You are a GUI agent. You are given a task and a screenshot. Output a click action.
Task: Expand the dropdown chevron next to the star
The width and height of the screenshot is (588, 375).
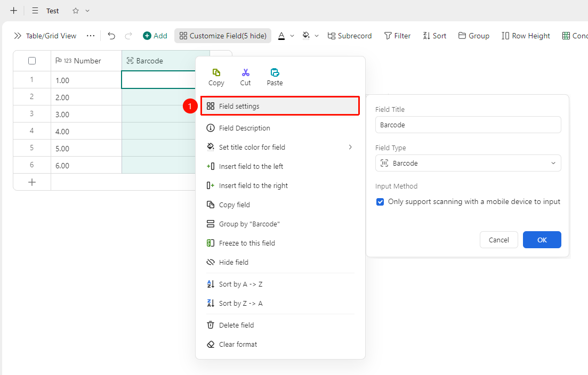(87, 11)
